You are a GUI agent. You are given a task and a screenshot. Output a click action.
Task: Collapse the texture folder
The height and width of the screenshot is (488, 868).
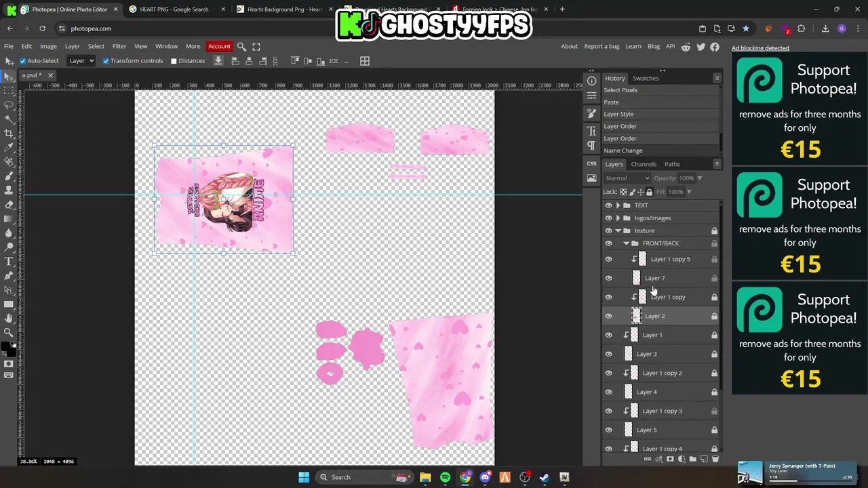(x=618, y=230)
